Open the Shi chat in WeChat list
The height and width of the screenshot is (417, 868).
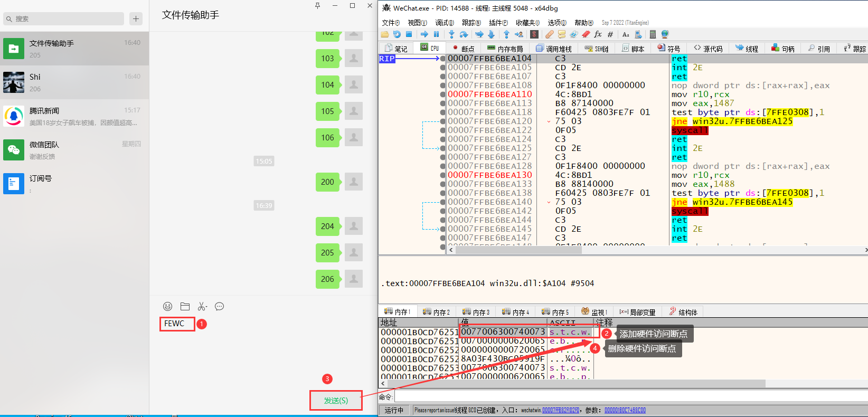point(74,82)
